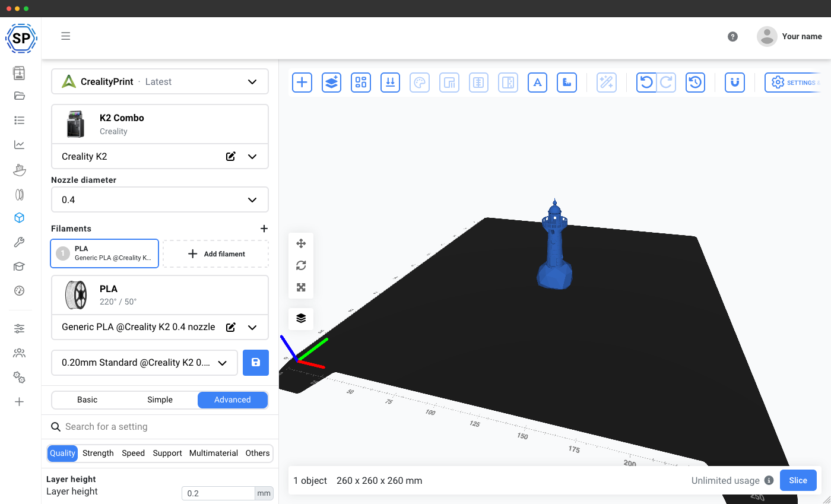Open the users group sidebar icon
The height and width of the screenshot is (504, 831).
pos(20,353)
